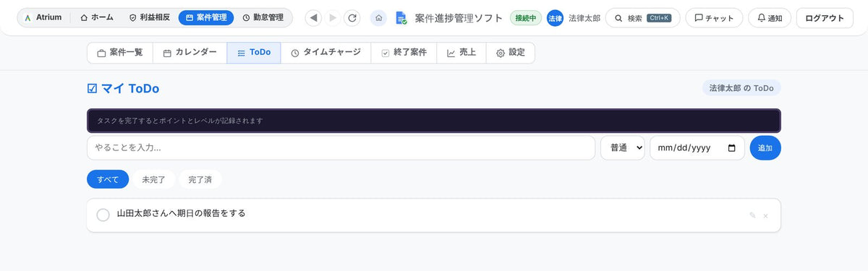Select the 案件管理 section

(x=206, y=17)
